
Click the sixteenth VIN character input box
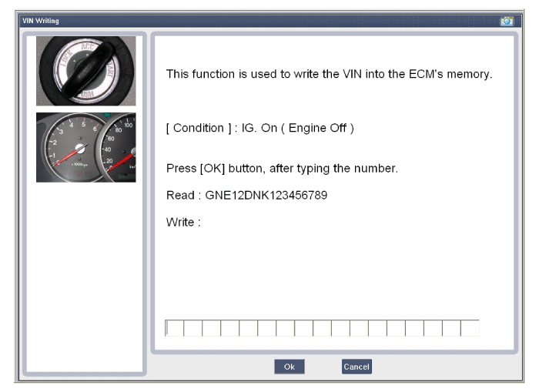coord(451,328)
